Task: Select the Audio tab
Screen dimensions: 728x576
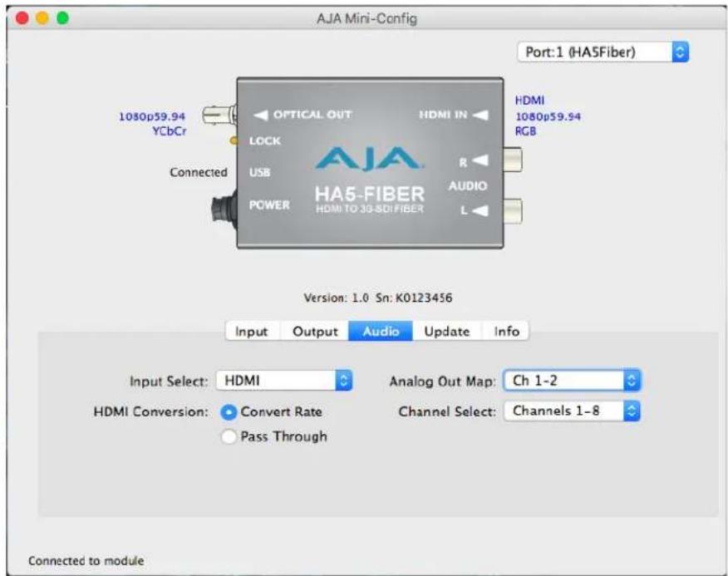Action: click(381, 331)
